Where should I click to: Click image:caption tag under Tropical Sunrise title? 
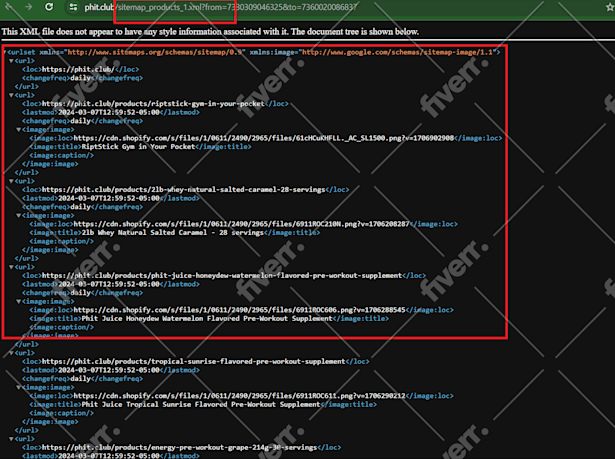click(62, 413)
